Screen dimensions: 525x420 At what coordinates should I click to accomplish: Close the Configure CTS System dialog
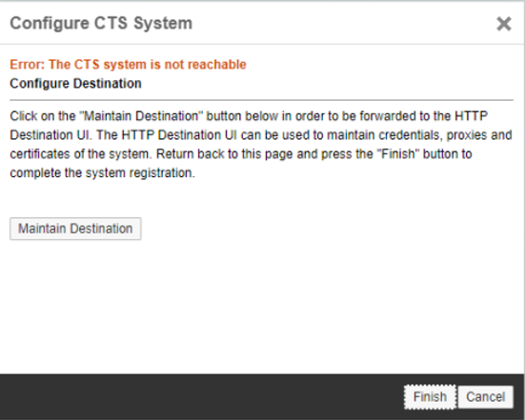pyautogui.click(x=504, y=24)
